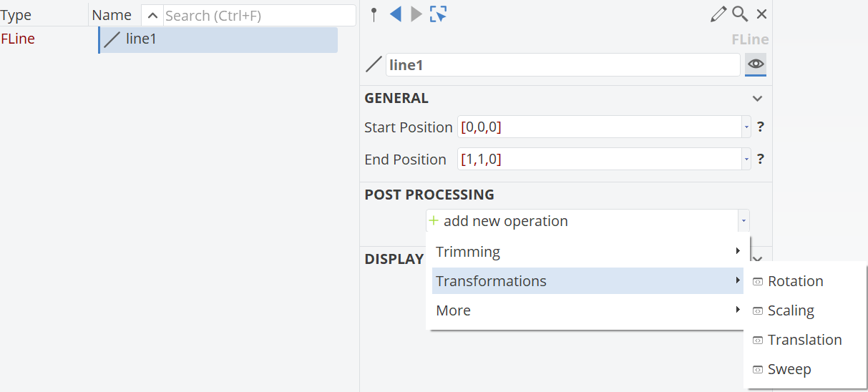
Task: Open the Start Position dropdown arrow
Action: [746, 127]
